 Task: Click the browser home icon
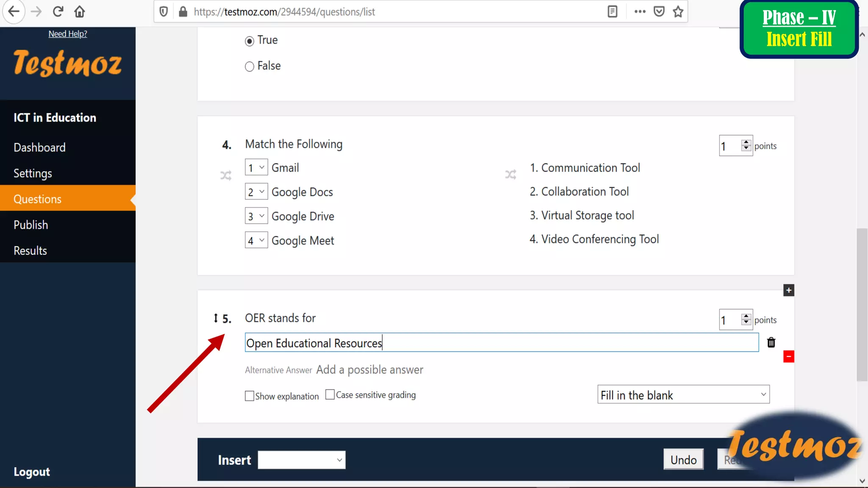point(79,11)
